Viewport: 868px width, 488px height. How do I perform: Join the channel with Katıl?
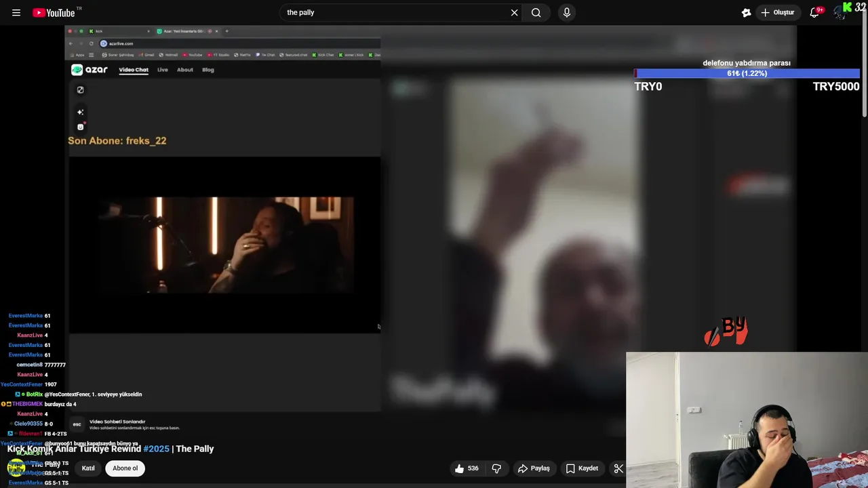pos(88,468)
